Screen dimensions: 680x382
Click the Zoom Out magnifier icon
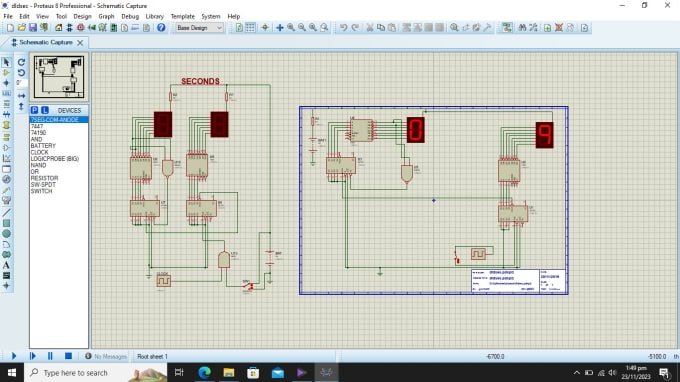point(302,28)
